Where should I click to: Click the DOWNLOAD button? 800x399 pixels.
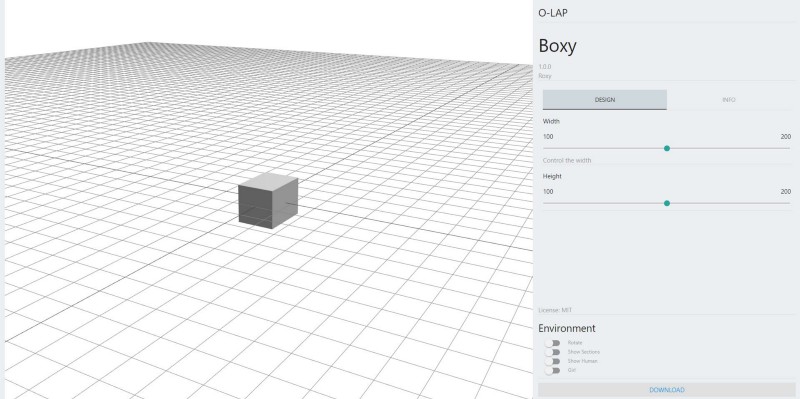(x=667, y=390)
